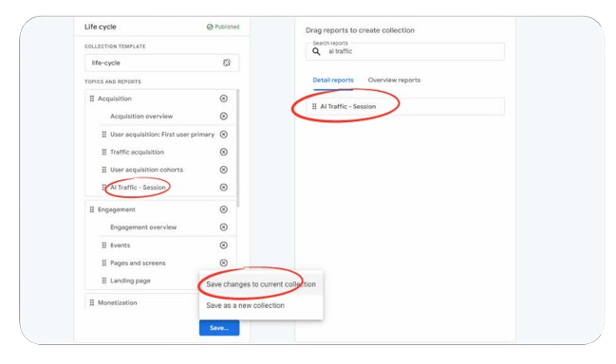Select the Pages and screens row text
This screenshot has width=616, height=364.
pyautogui.click(x=138, y=263)
